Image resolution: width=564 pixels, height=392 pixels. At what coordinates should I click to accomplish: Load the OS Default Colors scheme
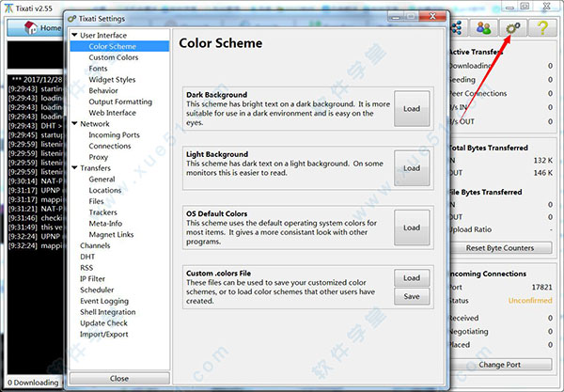[x=412, y=227]
